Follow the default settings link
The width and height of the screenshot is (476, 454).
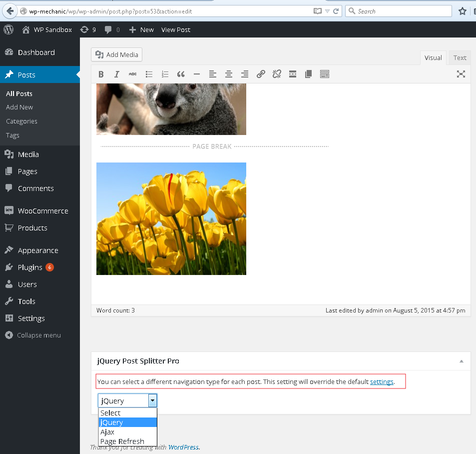(382, 382)
